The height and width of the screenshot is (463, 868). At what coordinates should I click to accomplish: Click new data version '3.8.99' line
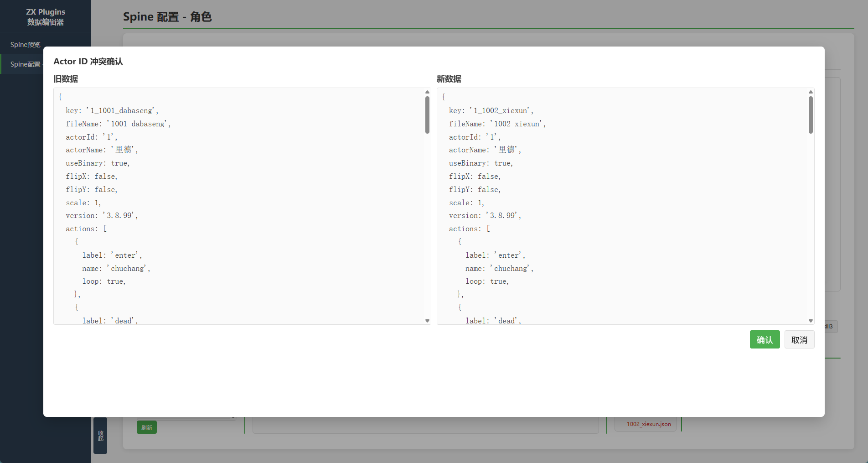[485, 215]
